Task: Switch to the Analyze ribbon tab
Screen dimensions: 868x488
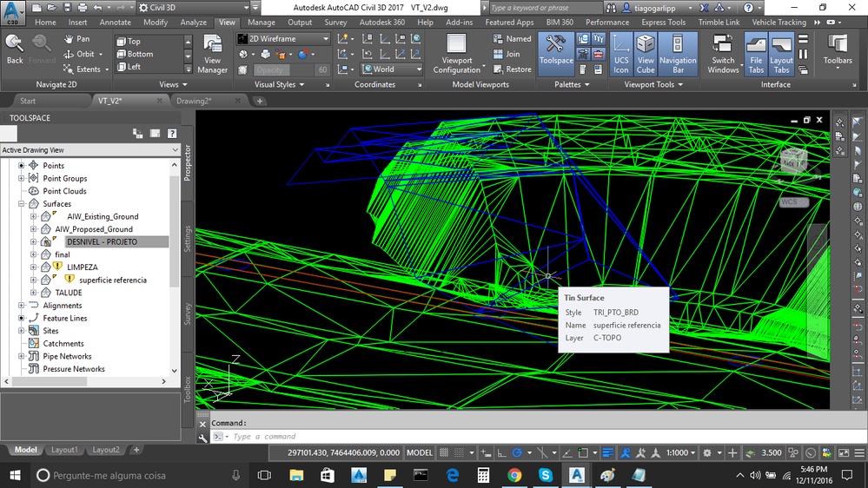Action: click(x=193, y=22)
